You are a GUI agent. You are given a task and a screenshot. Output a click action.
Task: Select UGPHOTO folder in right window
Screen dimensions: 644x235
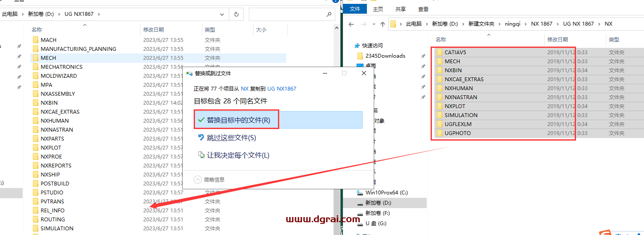tap(458, 133)
